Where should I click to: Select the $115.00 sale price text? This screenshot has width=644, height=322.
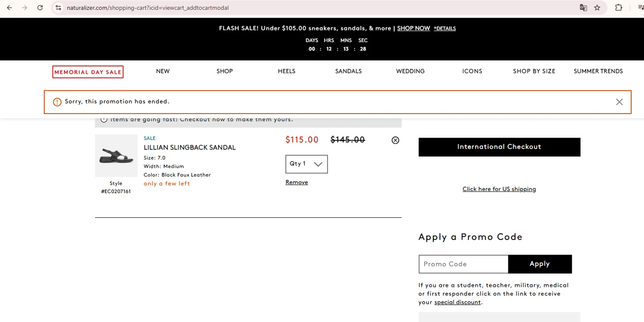(x=302, y=140)
